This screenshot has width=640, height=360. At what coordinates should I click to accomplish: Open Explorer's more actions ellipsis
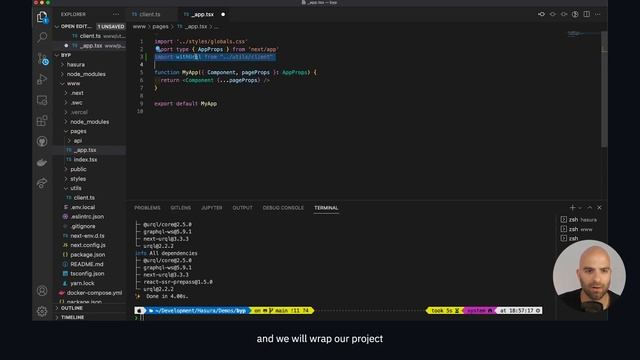pyautogui.click(x=116, y=14)
